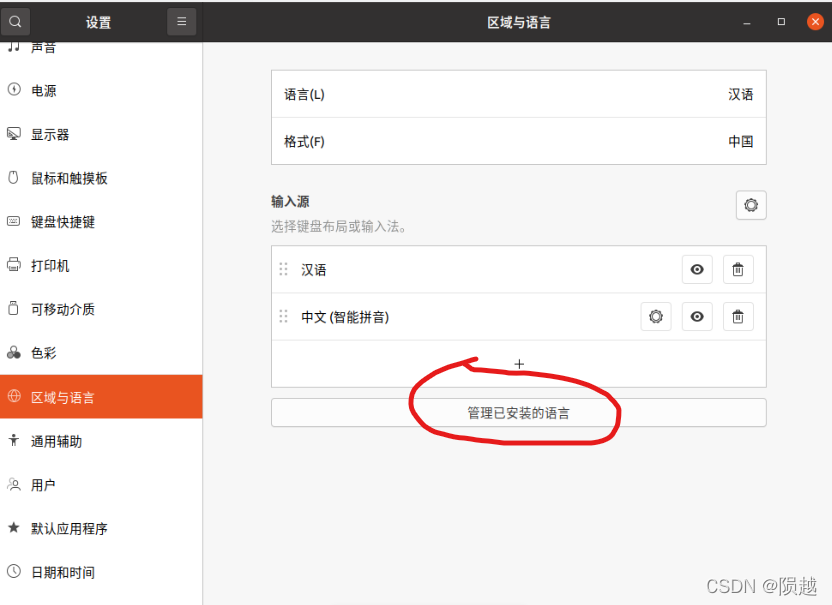
Task: Remove the 中文 (智能拼音) input source
Action: tap(738, 317)
